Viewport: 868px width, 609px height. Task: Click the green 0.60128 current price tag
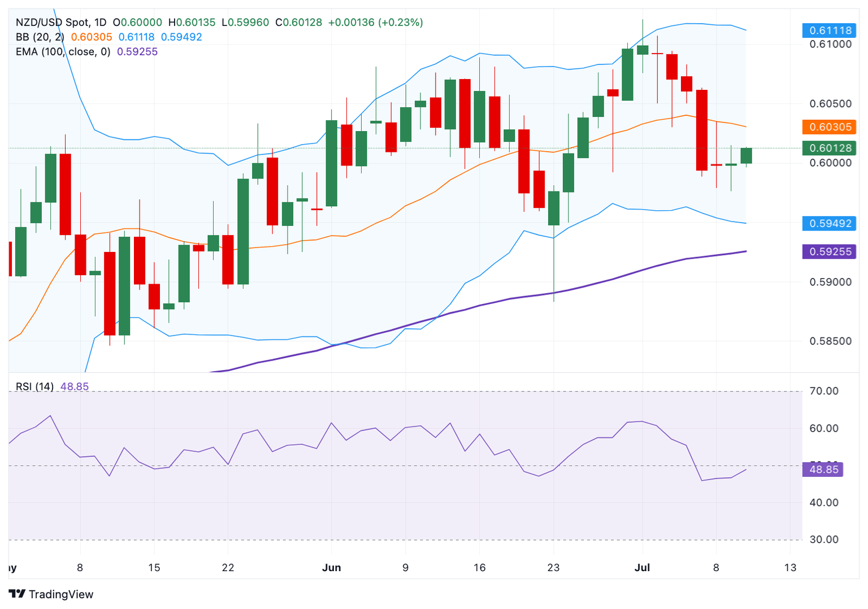coord(830,148)
